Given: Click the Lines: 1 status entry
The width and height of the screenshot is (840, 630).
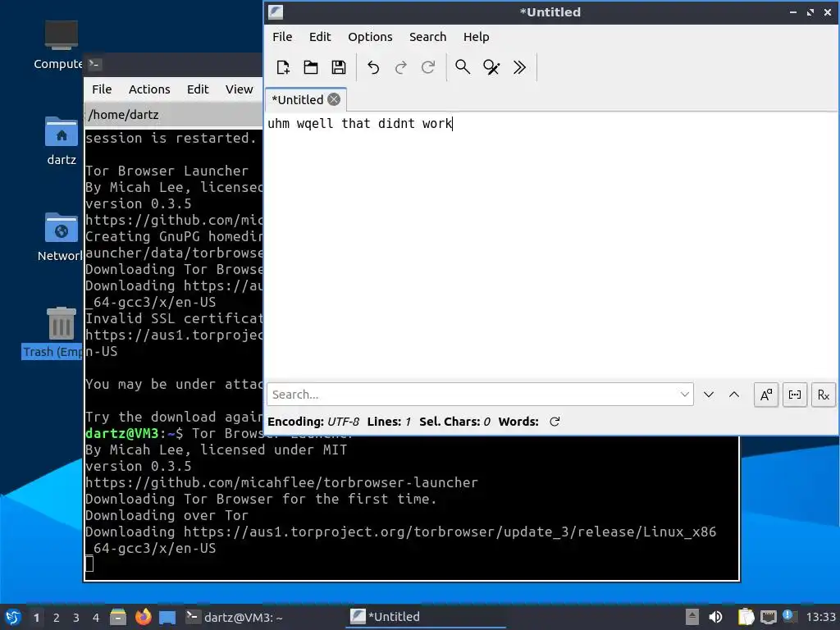Looking at the screenshot, I should [389, 422].
